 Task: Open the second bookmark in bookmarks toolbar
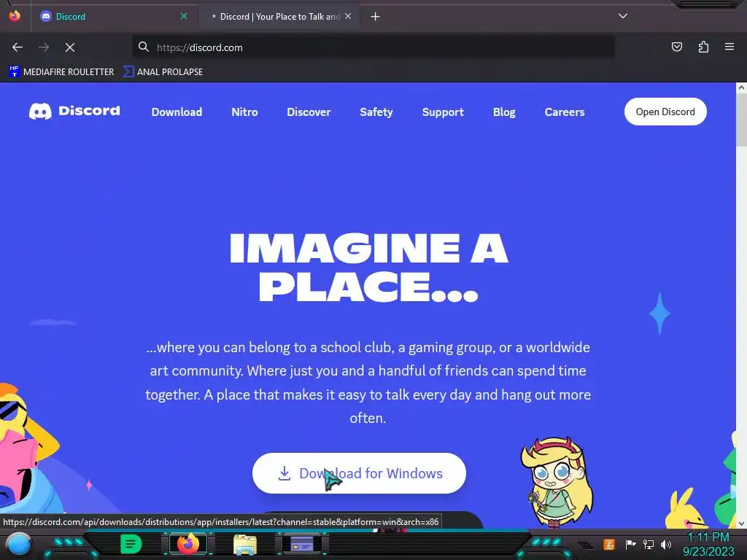point(163,72)
